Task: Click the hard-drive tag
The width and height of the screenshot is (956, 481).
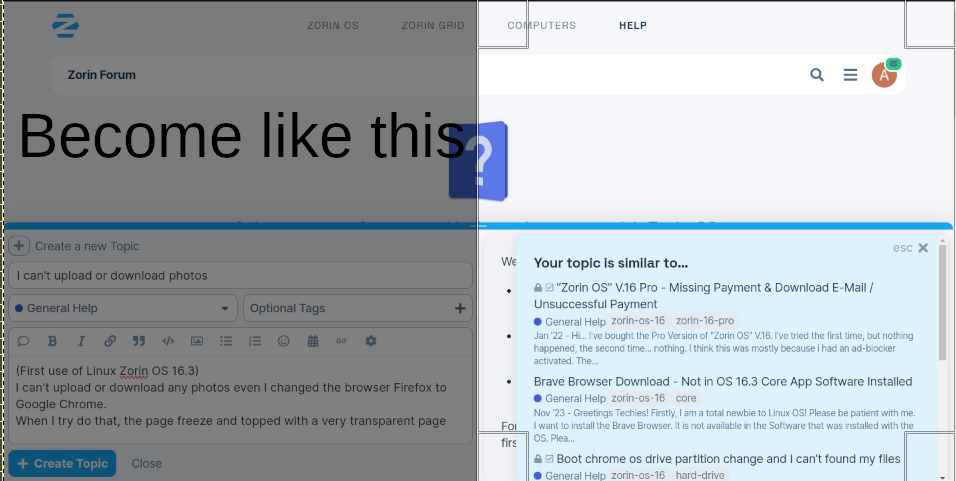Action: coord(700,476)
